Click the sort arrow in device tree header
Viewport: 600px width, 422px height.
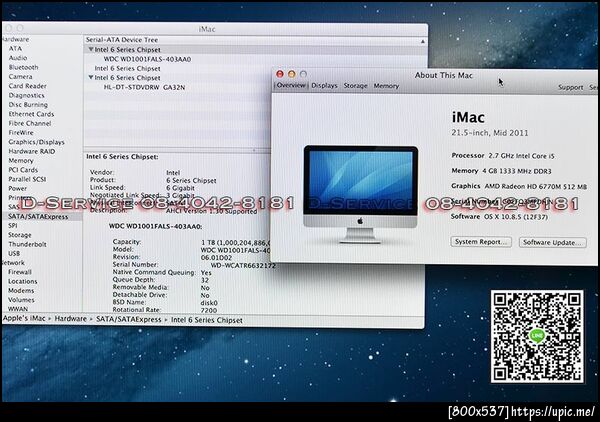coord(423,41)
